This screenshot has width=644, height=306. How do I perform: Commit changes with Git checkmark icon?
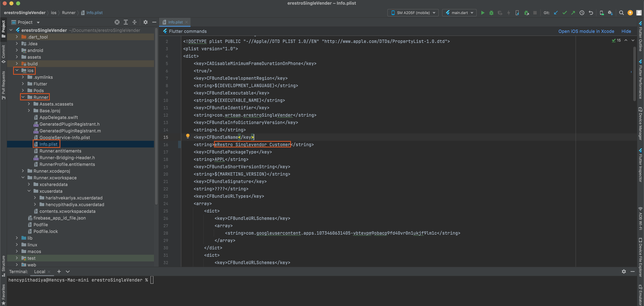point(565,13)
